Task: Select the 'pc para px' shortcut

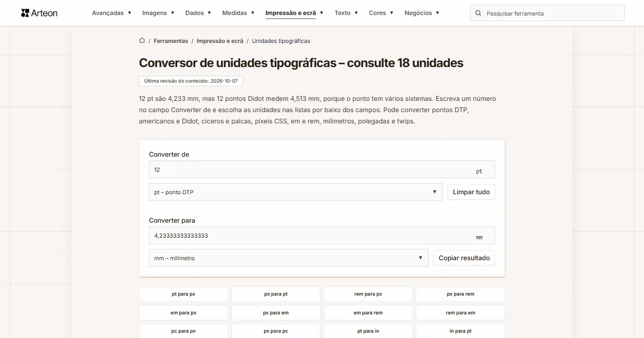Action: coord(184,331)
